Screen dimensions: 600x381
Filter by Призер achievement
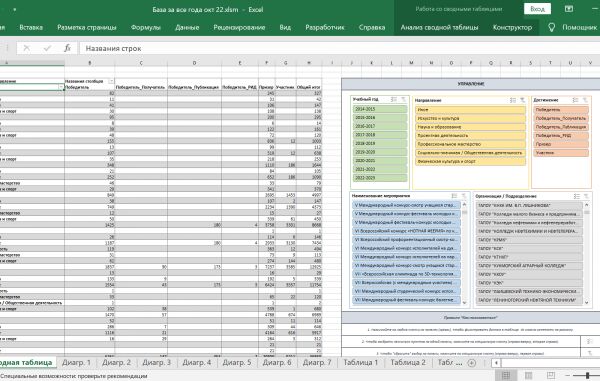tap(561, 144)
